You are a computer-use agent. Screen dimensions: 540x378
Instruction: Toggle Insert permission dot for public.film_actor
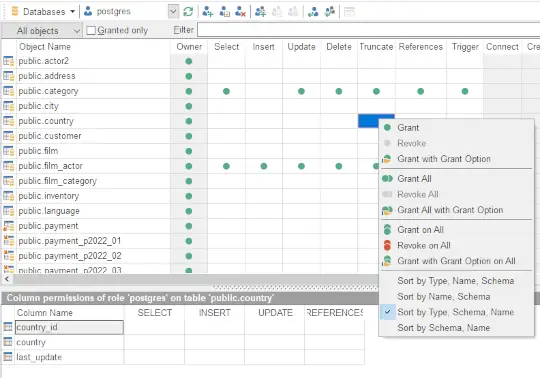pos(264,166)
